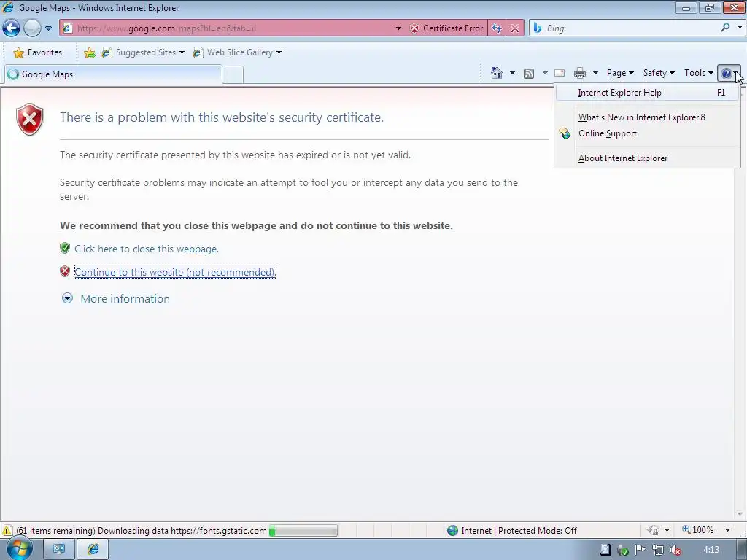
Task: Open the Suggested Sites dropdown
Action: [x=143, y=52]
